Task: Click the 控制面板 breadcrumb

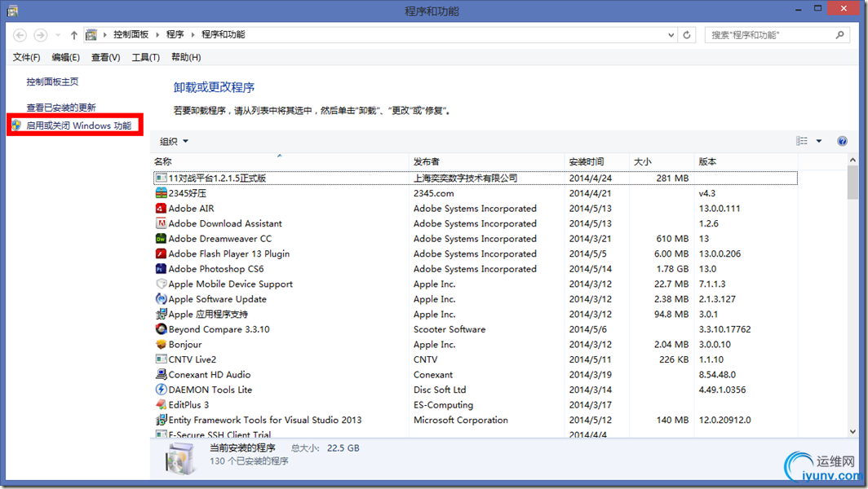Action: click(131, 34)
